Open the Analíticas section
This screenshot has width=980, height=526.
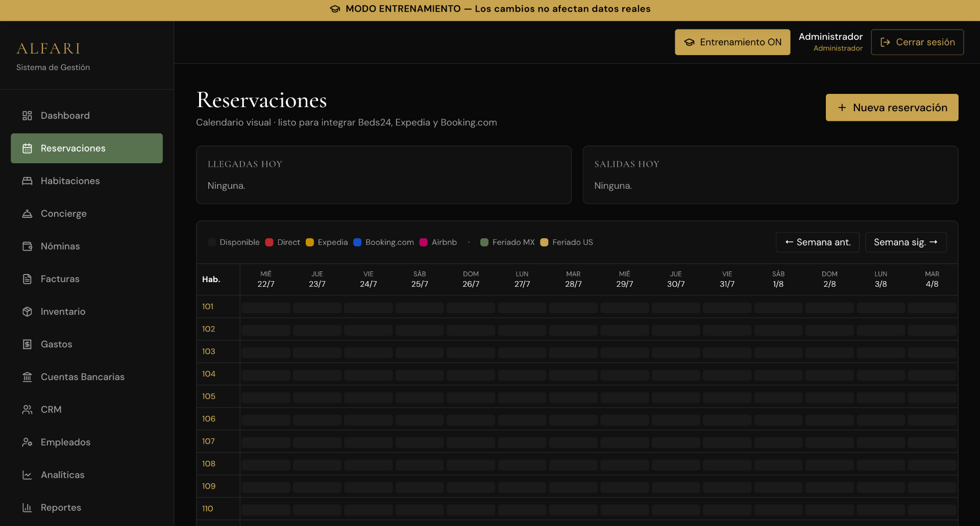point(87,475)
